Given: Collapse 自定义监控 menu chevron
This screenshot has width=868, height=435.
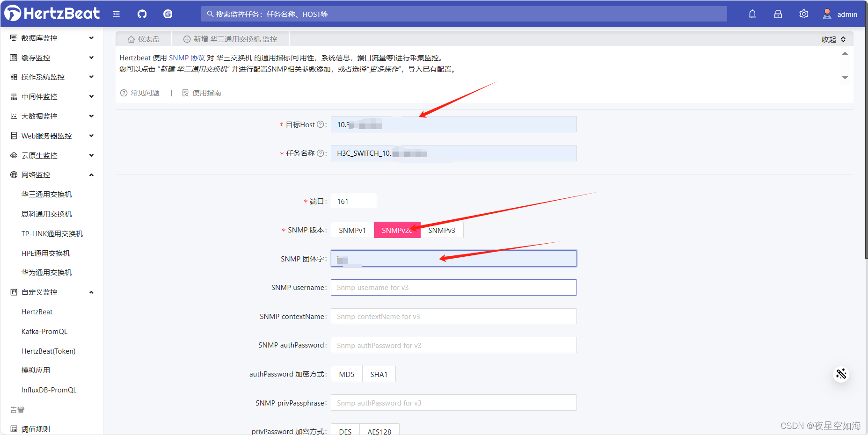Looking at the screenshot, I should tap(91, 292).
